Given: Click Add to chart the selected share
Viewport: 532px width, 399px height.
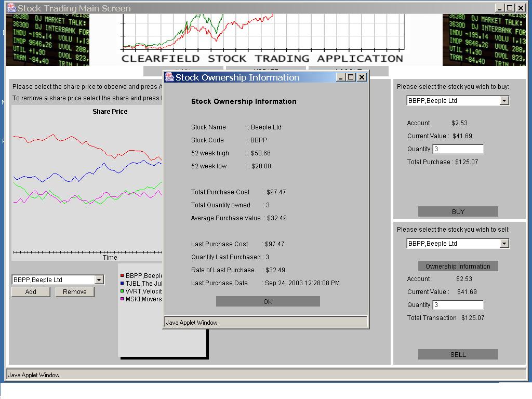Looking at the screenshot, I should point(31,291).
